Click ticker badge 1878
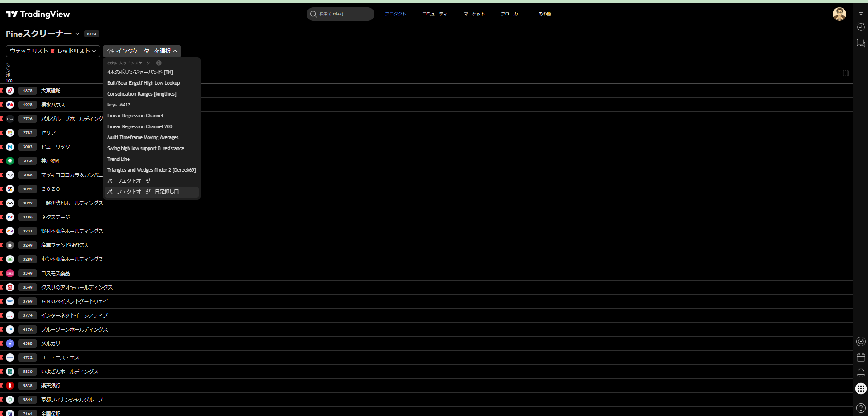 click(28, 91)
